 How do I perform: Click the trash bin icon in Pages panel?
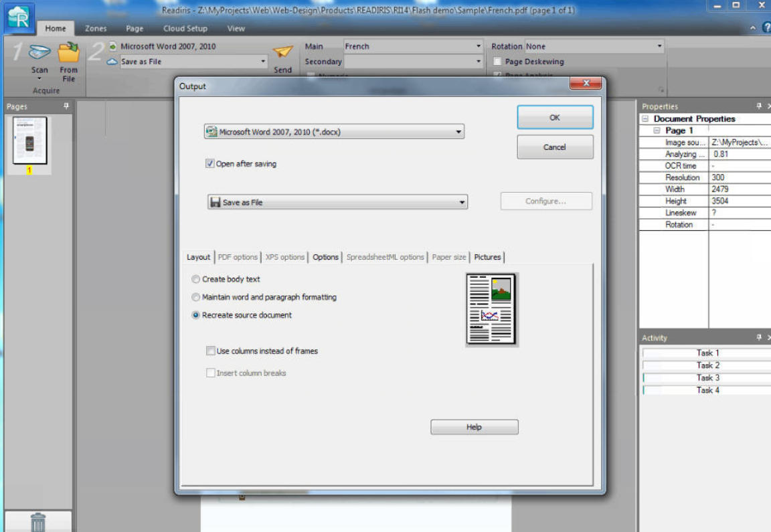38,521
